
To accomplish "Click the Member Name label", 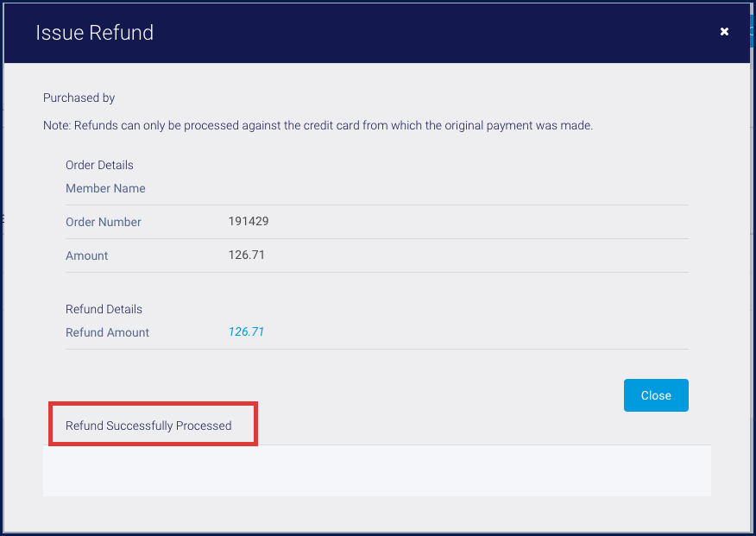I will pyautogui.click(x=105, y=188).
